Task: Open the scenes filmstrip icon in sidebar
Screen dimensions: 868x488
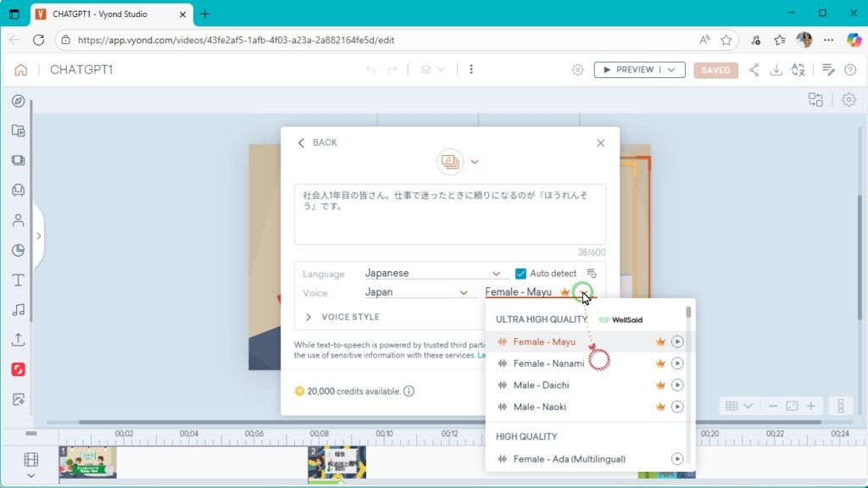Action: pos(19,160)
